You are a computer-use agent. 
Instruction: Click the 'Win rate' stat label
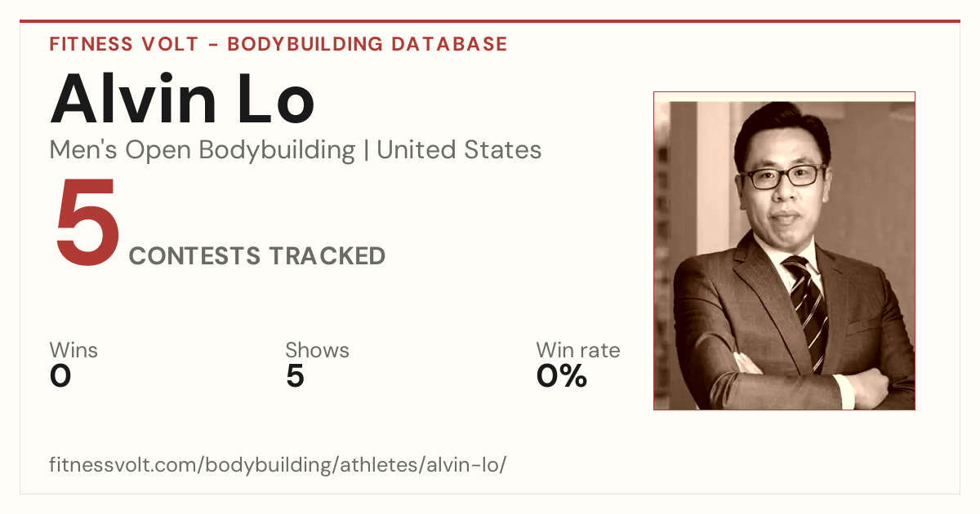[x=578, y=351]
